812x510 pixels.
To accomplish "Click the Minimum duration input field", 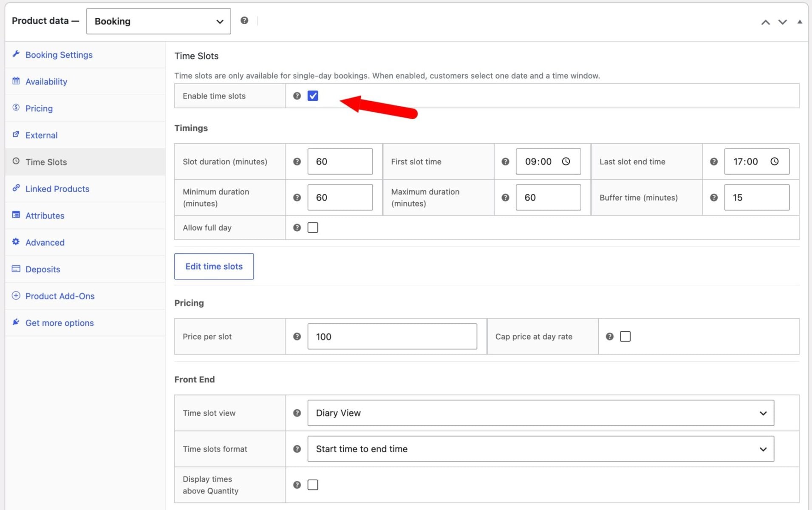I will pos(340,198).
